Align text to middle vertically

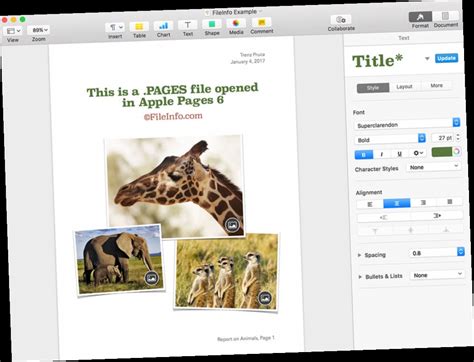click(411, 230)
